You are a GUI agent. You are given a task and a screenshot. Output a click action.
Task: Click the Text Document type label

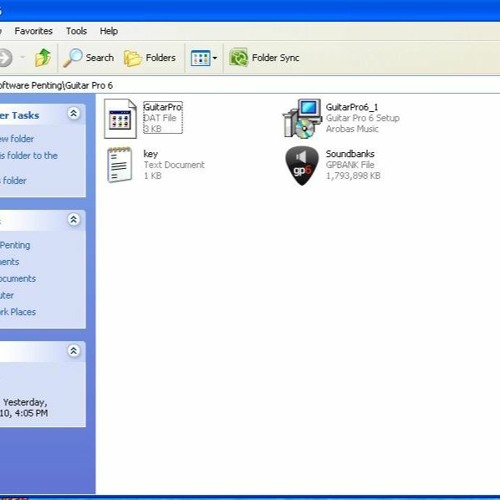click(174, 165)
